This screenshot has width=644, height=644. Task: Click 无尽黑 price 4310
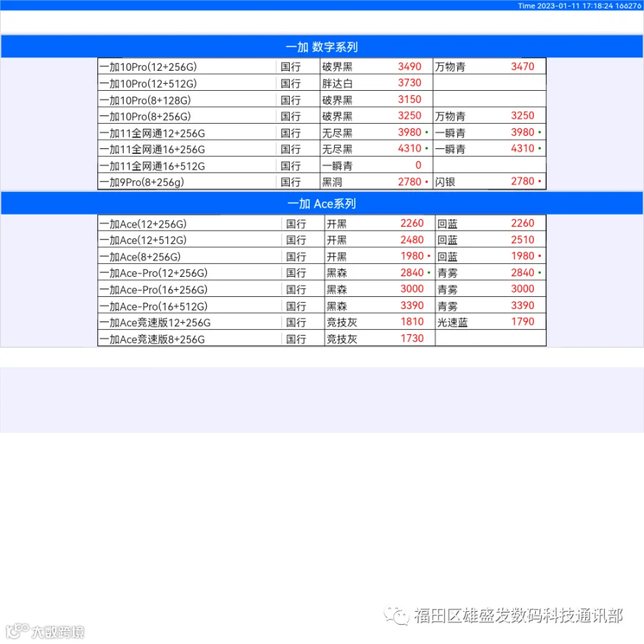(x=409, y=148)
